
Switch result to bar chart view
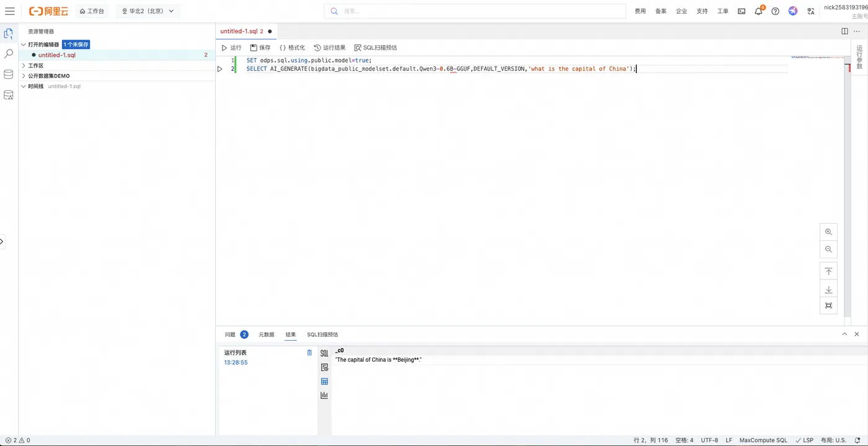pos(324,395)
